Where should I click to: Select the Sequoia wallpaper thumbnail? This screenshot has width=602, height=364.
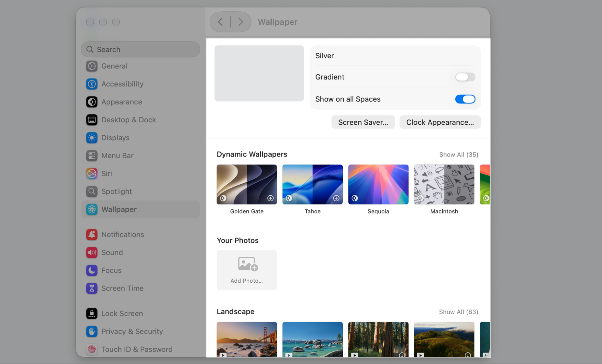tap(378, 184)
